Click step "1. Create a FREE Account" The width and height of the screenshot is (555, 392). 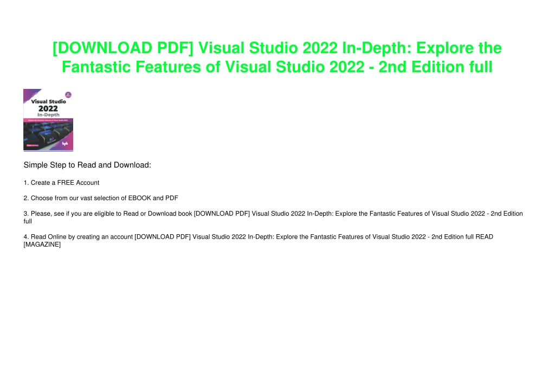click(61, 183)
